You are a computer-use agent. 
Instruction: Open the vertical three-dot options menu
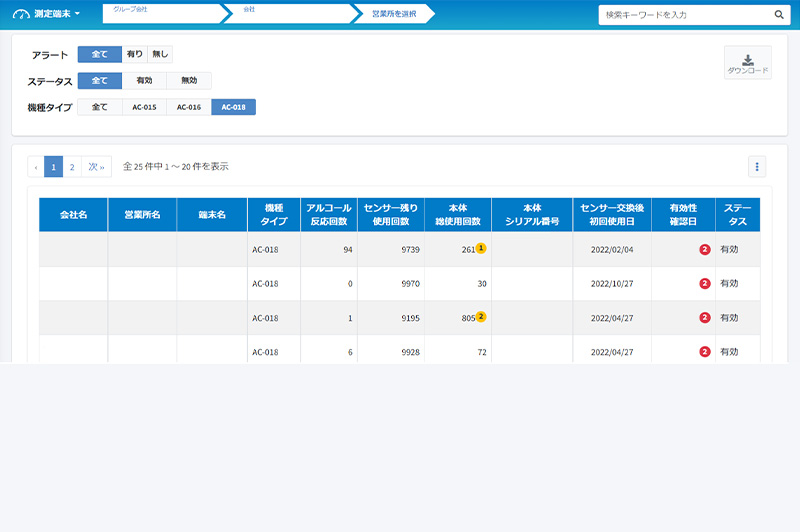(757, 167)
